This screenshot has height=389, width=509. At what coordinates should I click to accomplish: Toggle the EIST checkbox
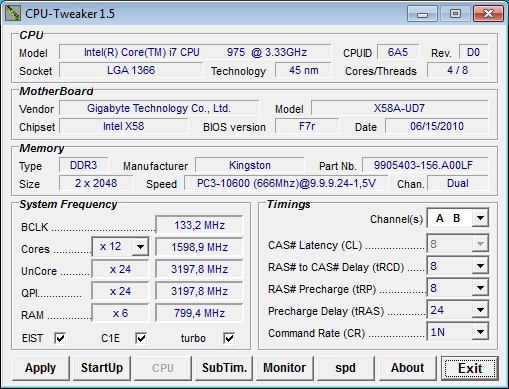pos(60,338)
